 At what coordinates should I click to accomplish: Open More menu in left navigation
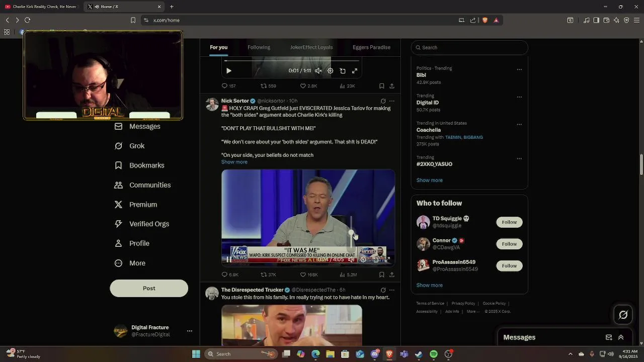(x=130, y=263)
